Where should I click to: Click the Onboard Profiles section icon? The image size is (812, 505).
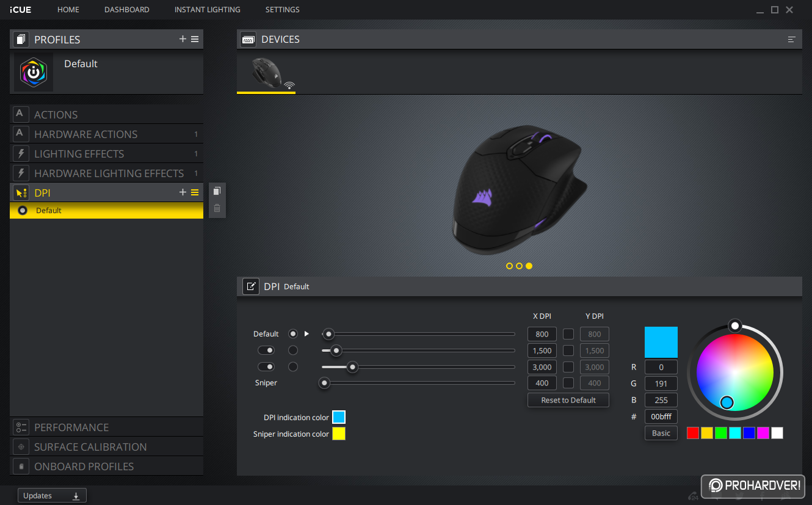pyautogui.click(x=21, y=466)
